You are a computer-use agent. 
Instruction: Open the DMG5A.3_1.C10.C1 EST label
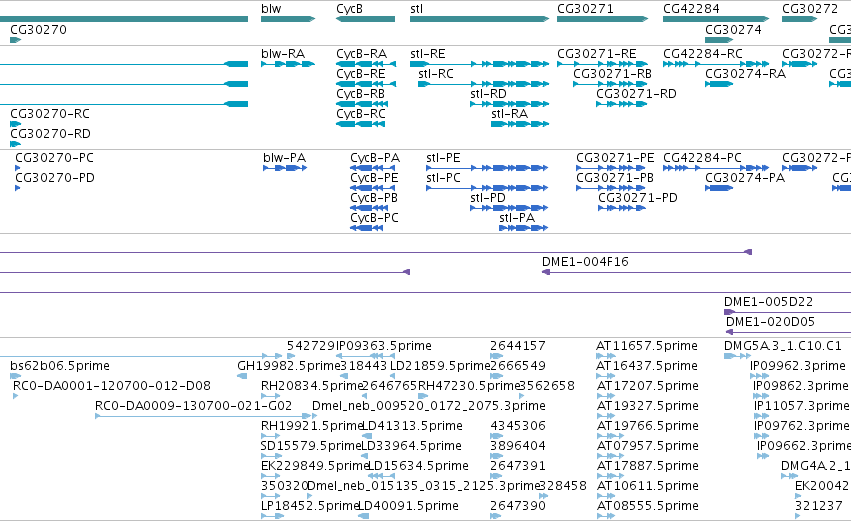click(783, 346)
